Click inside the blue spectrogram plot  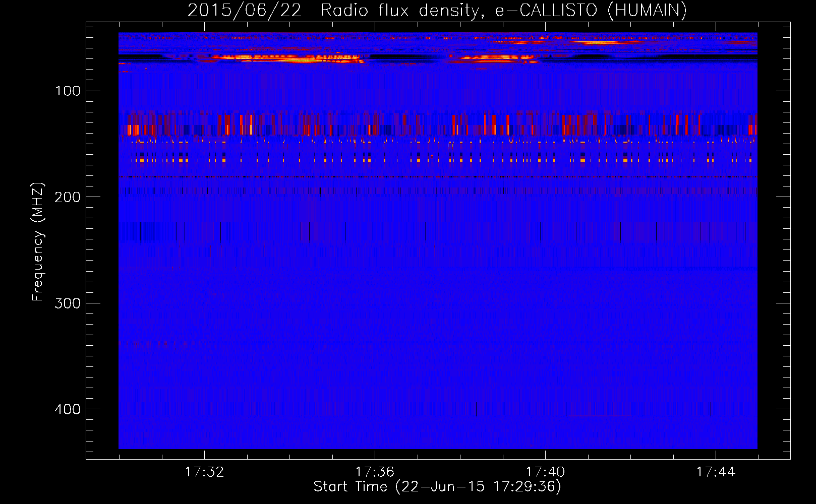pyautogui.click(x=438, y=241)
